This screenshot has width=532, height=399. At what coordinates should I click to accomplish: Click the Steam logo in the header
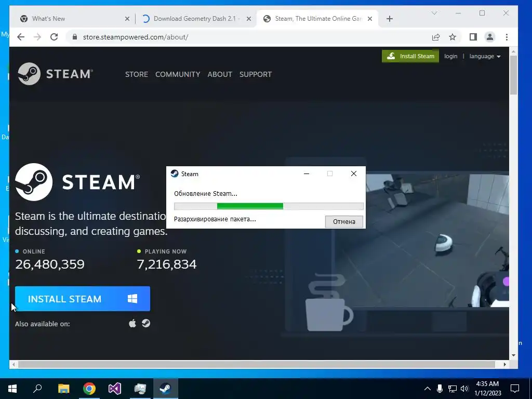[55, 74]
